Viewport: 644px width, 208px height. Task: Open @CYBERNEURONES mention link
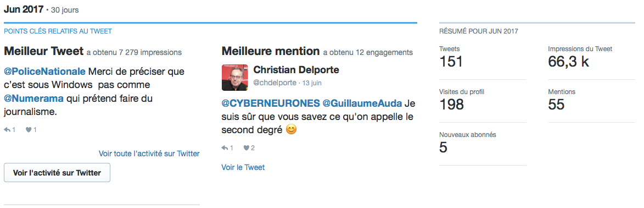[270, 103]
